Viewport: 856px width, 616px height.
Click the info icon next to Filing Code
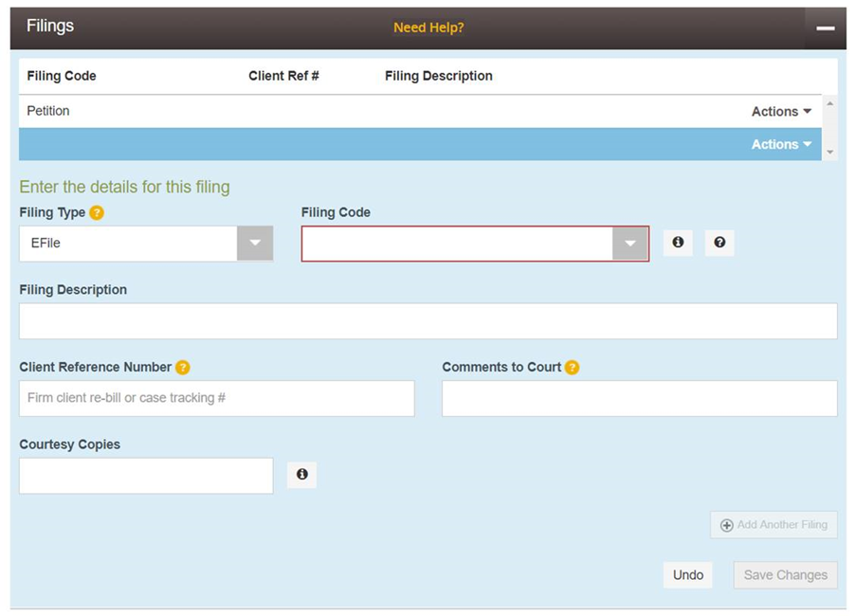(x=678, y=243)
